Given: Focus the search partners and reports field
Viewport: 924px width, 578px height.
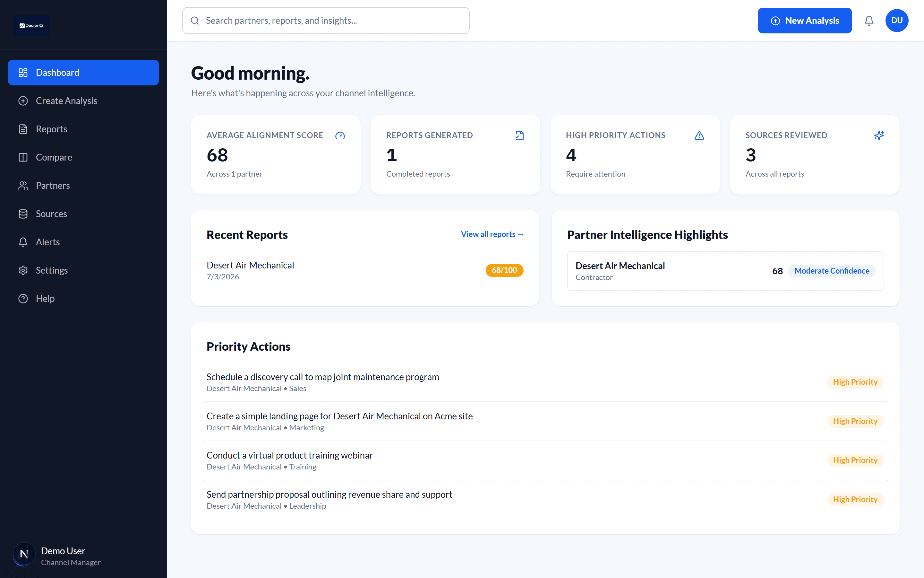Looking at the screenshot, I should click(x=326, y=21).
